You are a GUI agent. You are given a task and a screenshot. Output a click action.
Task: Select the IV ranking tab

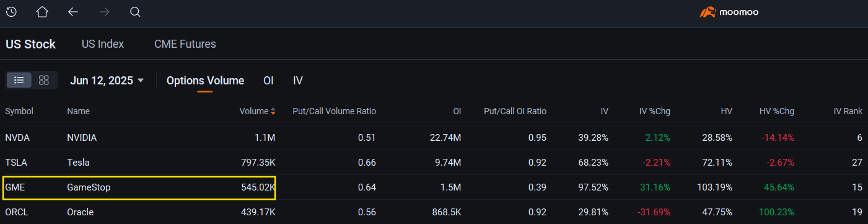pos(298,81)
